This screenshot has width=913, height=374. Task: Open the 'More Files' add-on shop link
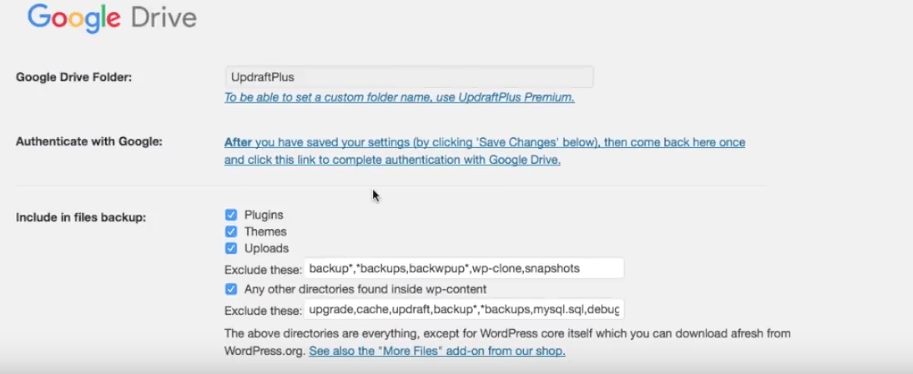tap(437, 351)
